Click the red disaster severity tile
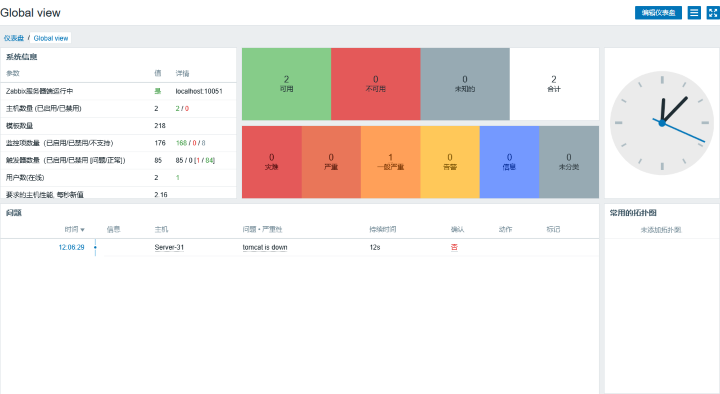720x394 pixels. (272, 162)
